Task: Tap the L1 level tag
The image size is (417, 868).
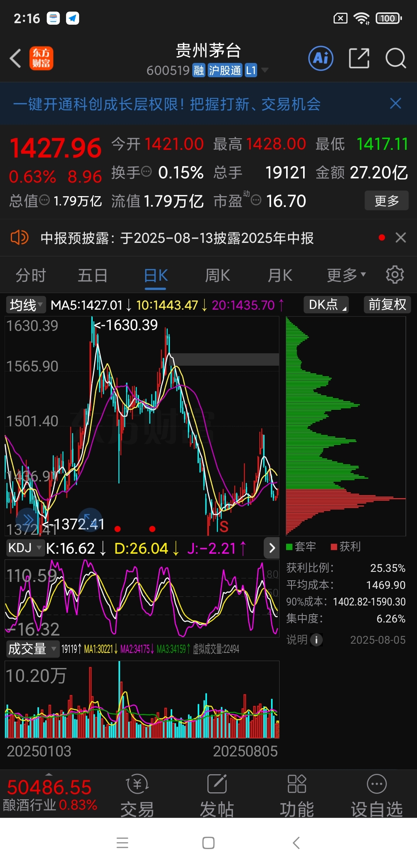Action: 251,70
